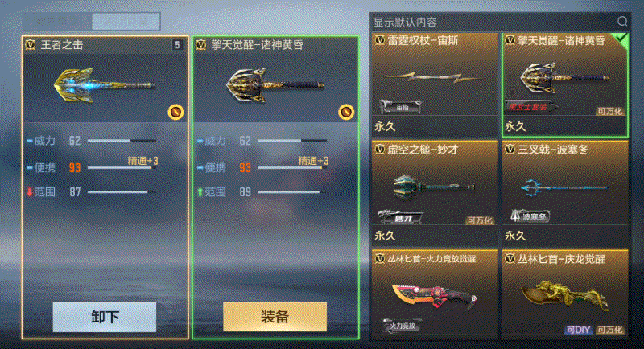This screenshot has width=644, height=349.
Task: Tap the green checkmark on 擎天觉醒 card
Action: [x=621, y=40]
